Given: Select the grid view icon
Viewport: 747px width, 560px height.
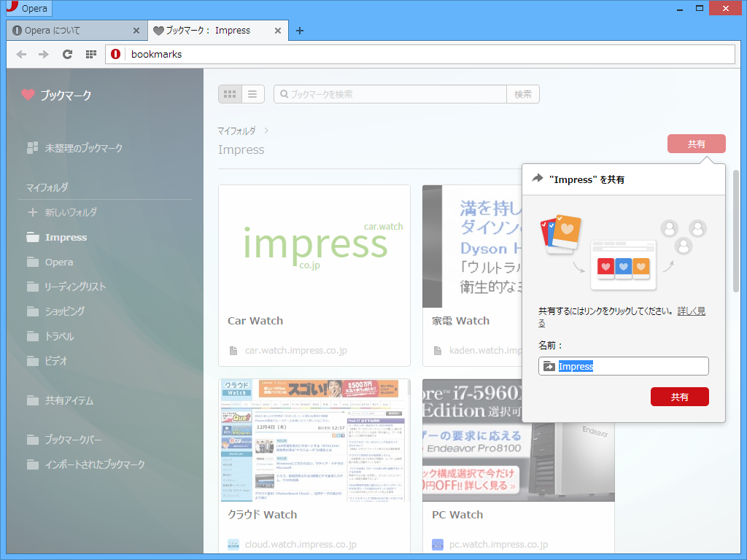Looking at the screenshot, I should click(x=230, y=93).
